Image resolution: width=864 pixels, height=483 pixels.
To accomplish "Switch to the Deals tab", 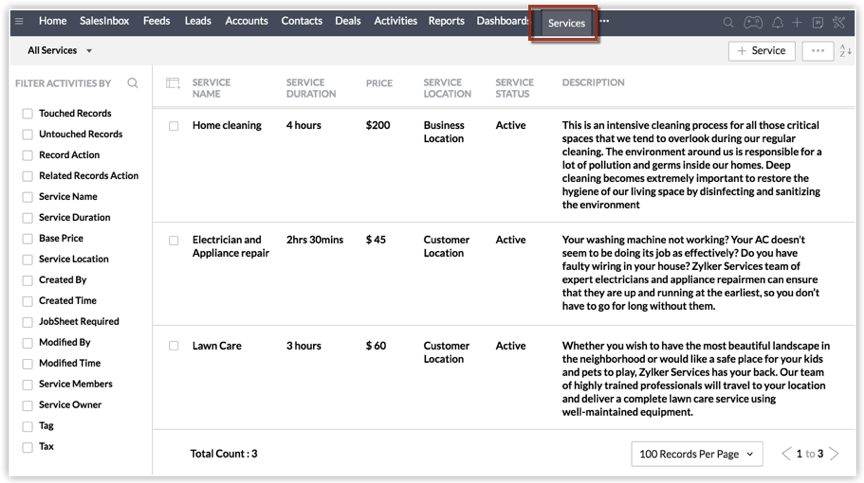I will (x=348, y=21).
